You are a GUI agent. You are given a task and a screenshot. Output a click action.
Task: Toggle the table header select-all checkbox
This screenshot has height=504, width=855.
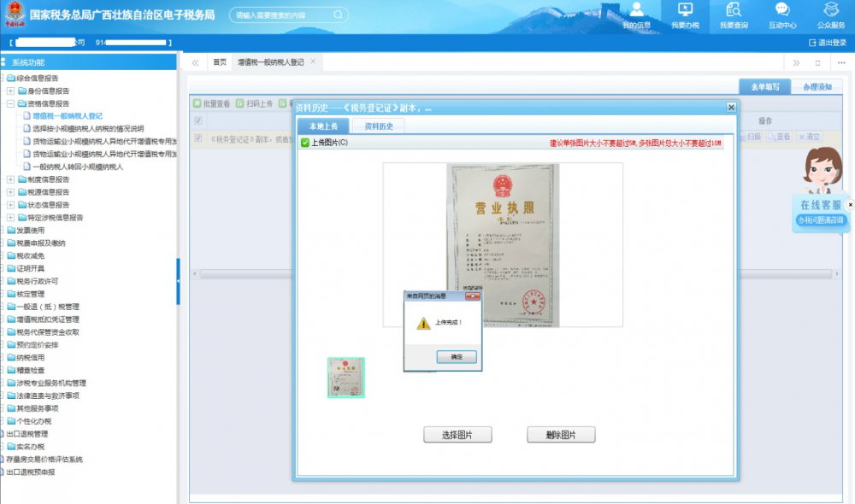(198, 121)
